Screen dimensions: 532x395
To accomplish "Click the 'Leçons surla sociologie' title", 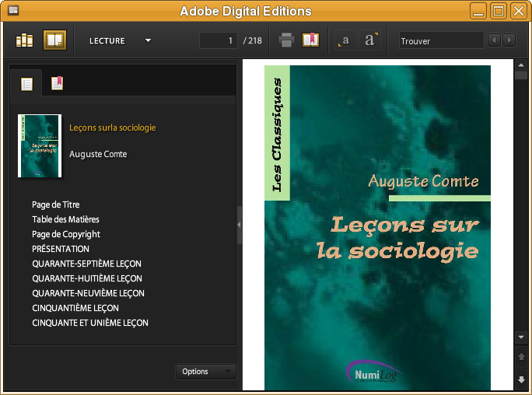I will coord(112,128).
